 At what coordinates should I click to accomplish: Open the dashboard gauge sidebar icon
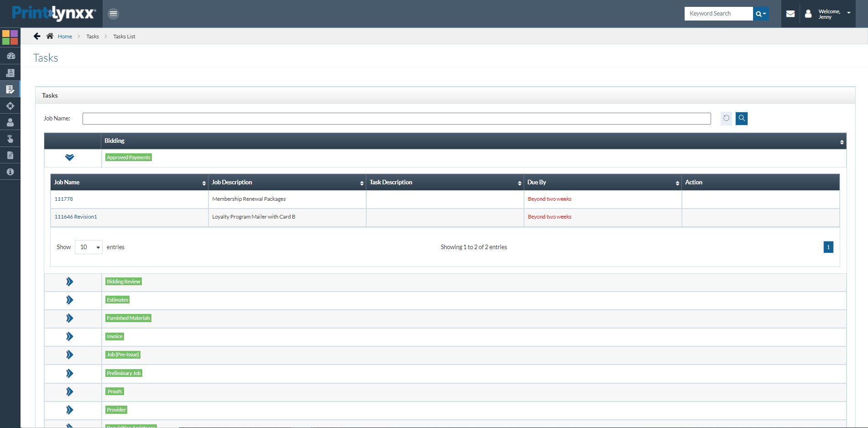click(x=10, y=56)
